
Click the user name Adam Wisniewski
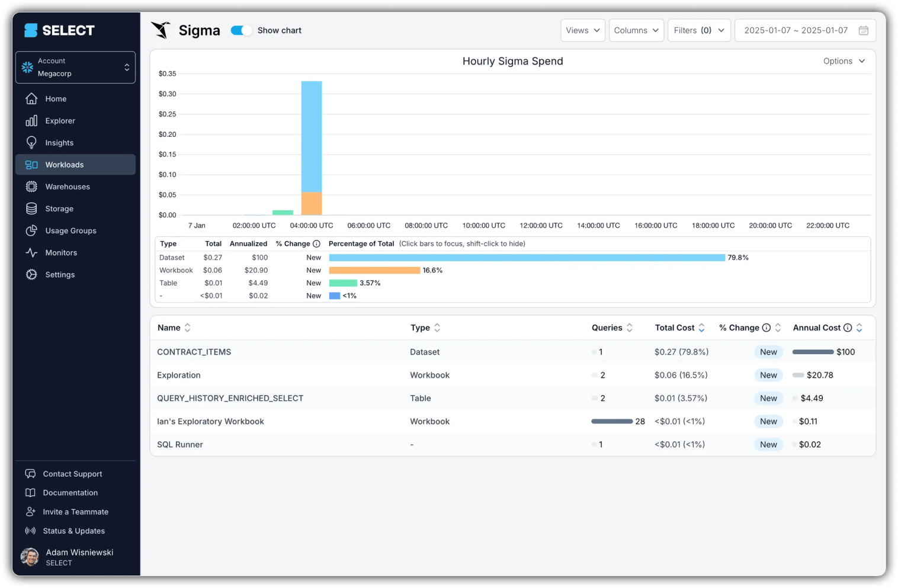click(79, 552)
